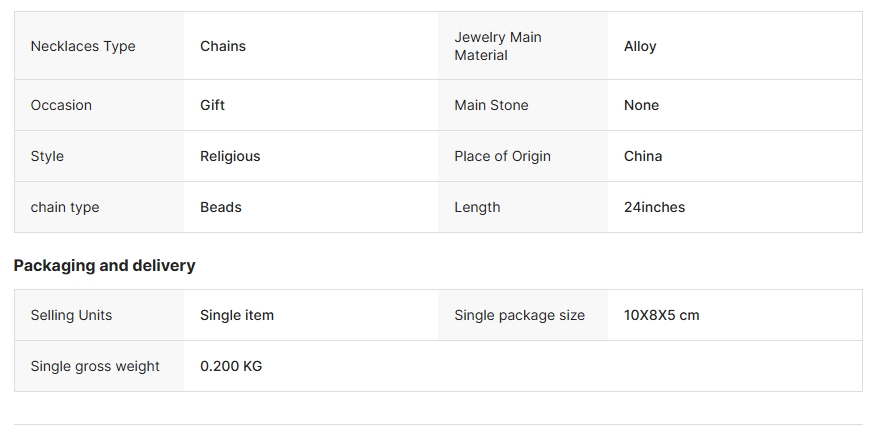Click the "Main Stone" label cell
883x431 pixels.
click(x=491, y=105)
